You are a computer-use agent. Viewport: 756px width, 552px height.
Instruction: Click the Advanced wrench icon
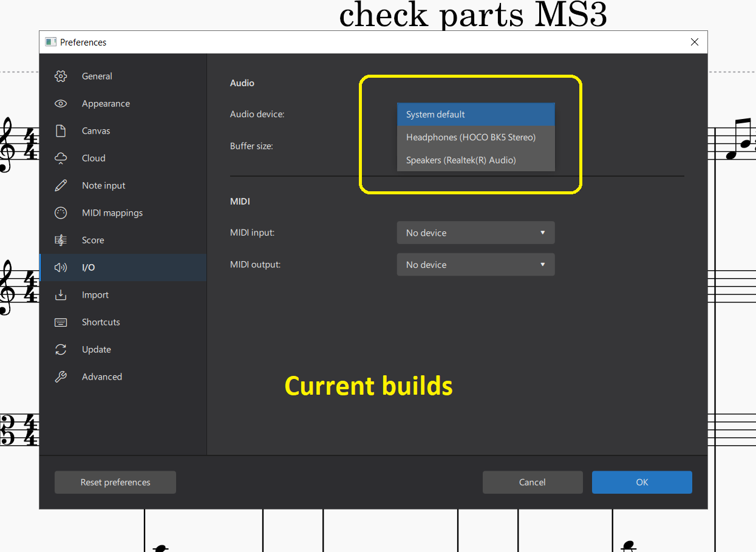point(61,377)
